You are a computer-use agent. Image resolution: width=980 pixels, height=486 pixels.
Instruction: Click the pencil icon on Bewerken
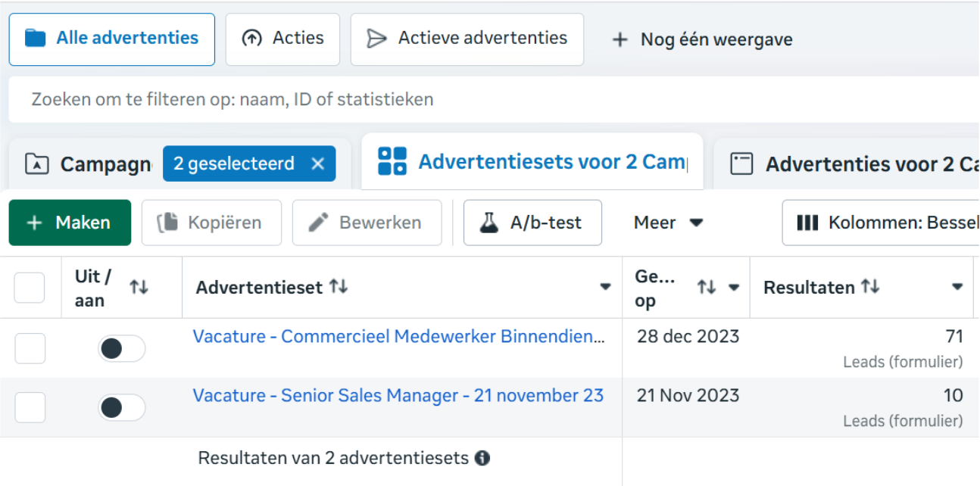319,223
